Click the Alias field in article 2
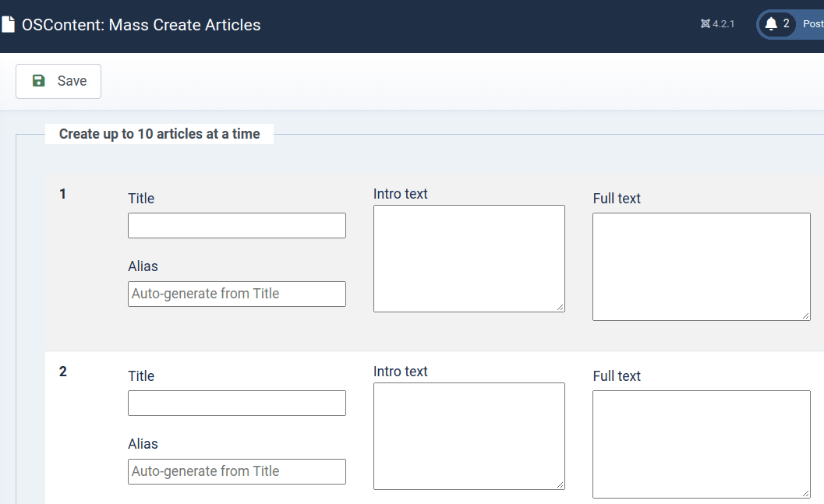This screenshot has height=504, width=824. point(237,471)
